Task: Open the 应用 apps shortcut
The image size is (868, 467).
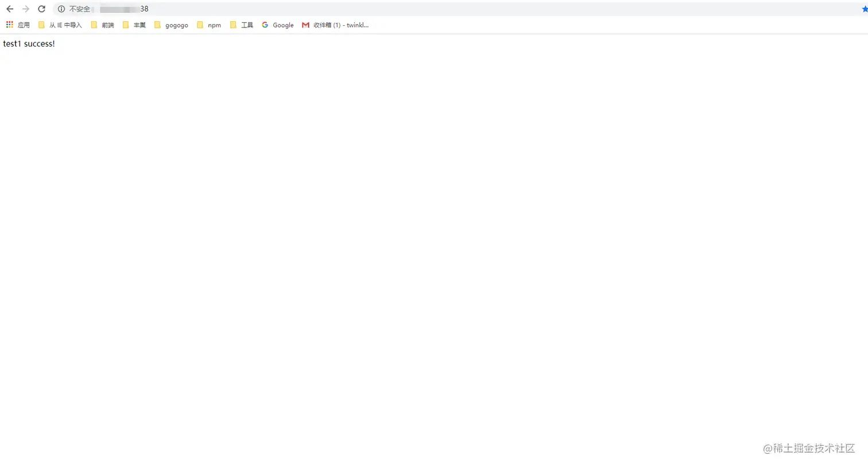Action: point(18,25)
